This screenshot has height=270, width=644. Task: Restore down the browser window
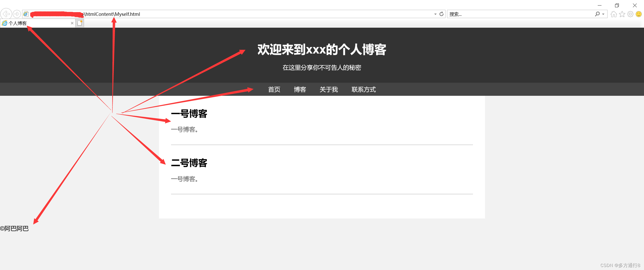click(617, 5)
